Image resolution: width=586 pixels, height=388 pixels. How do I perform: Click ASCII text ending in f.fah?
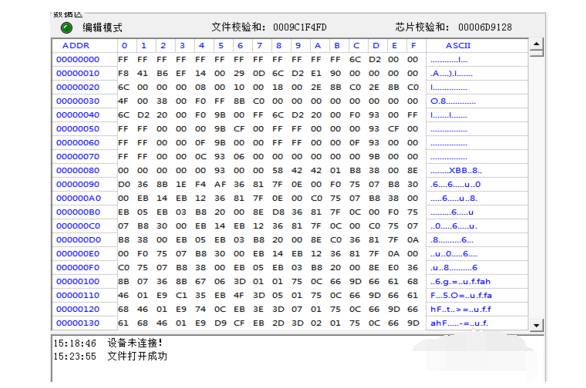click(460, 281)
